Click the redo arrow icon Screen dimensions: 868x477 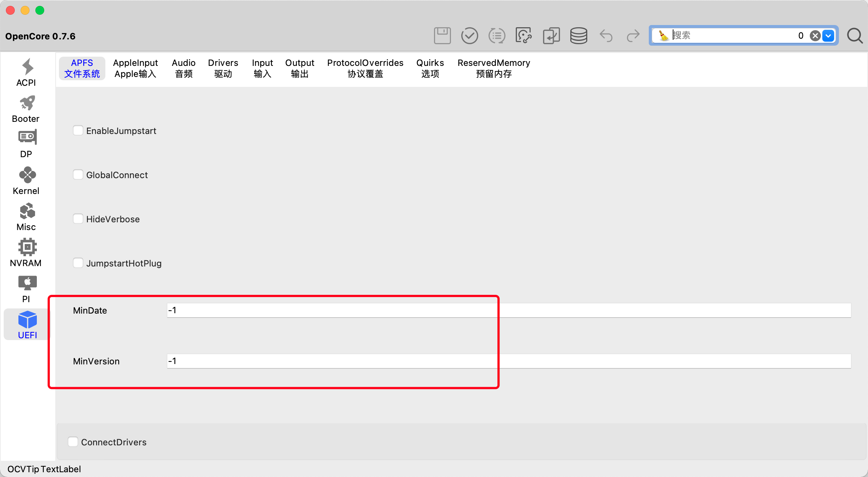633,36
